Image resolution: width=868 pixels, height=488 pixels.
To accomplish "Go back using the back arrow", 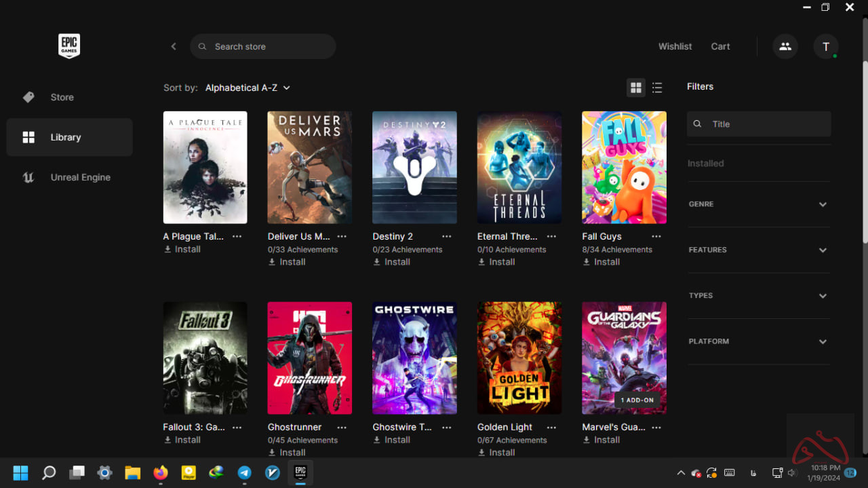I will pos(174,46).
